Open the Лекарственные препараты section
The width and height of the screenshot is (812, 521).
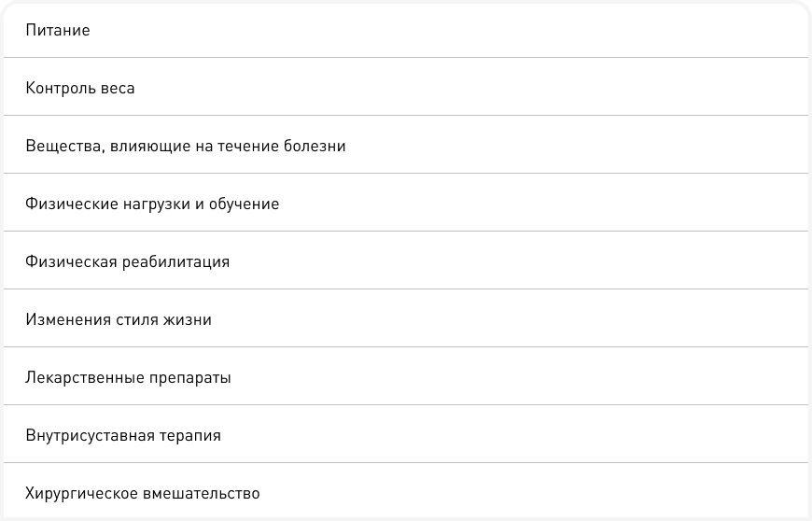pyautogui.click(x=129, y=378)
